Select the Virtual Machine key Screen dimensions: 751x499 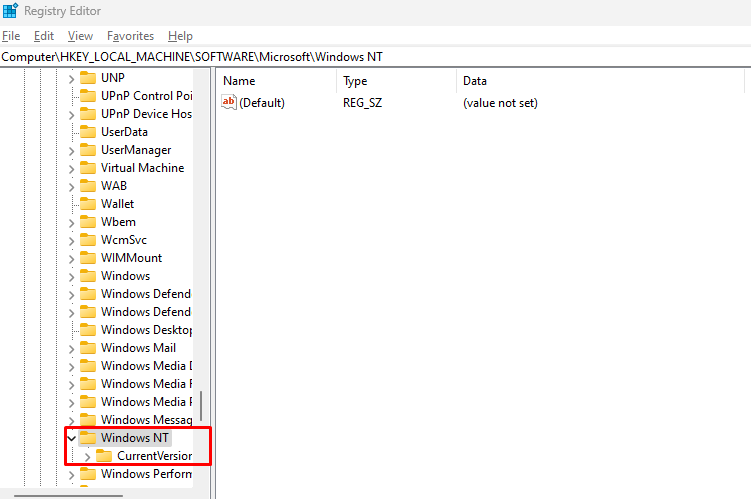(143, 168)
